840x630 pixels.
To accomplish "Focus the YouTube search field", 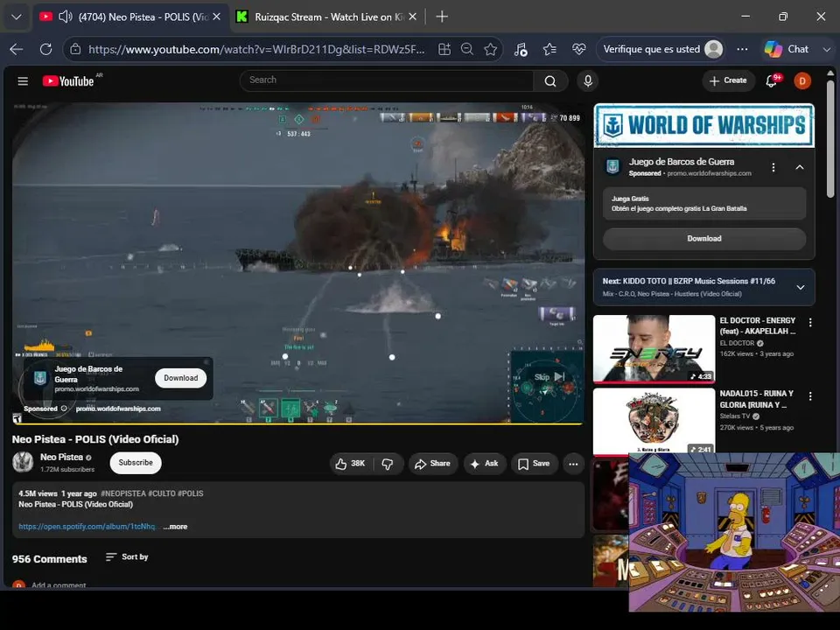I will pos(387,80).
